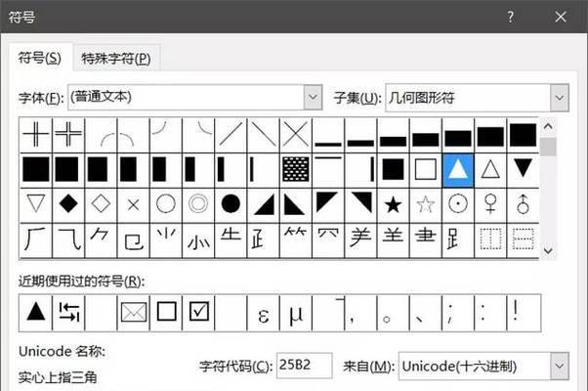This screenshot has width=588, height=391.
Task: Pick the falling diagonal line symbol
Action: click(264, 135)
